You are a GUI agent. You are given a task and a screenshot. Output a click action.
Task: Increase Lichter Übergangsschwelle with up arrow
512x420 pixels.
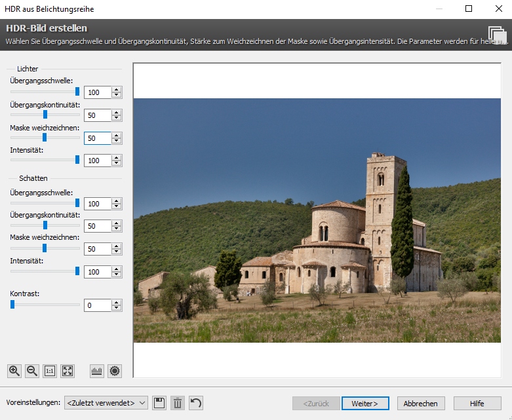click(116, 89)
